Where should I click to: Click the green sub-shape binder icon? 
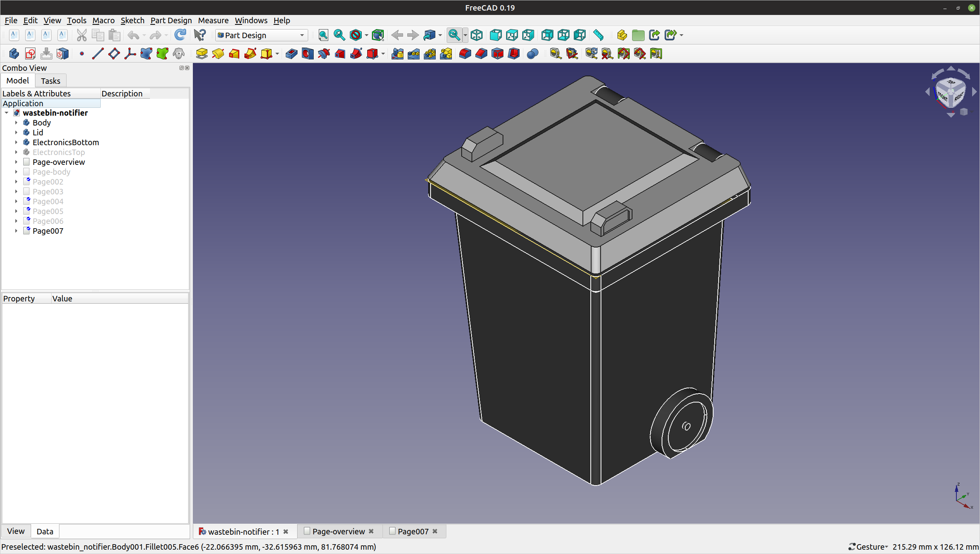[162, 54]
